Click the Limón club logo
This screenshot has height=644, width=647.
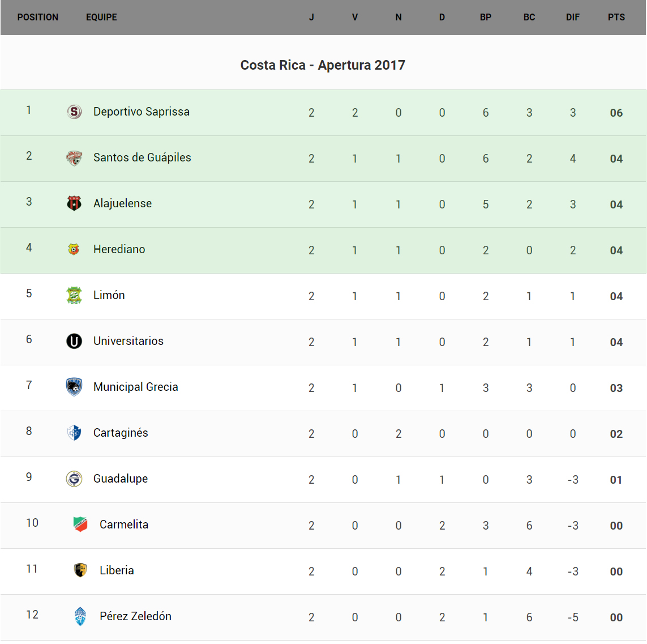coord(74,296)
